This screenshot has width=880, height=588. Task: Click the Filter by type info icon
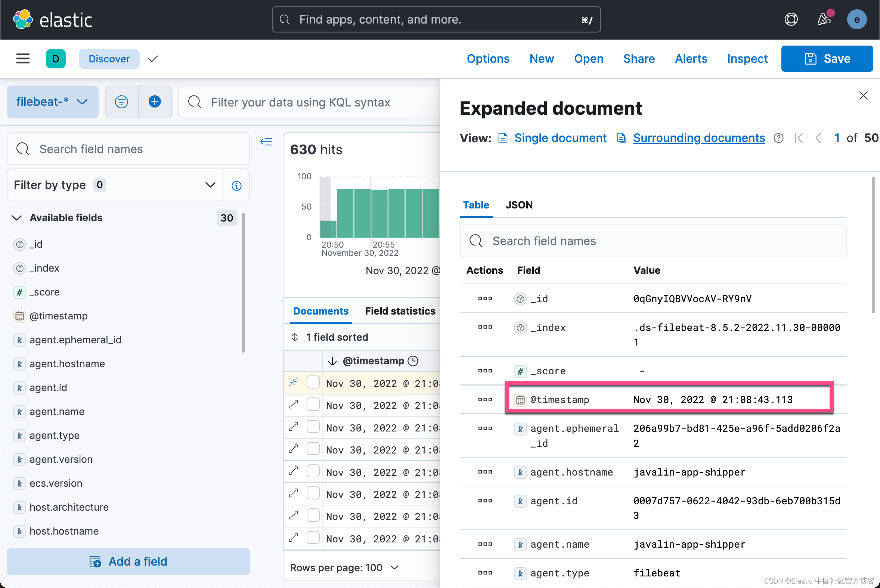click(236, 185)
